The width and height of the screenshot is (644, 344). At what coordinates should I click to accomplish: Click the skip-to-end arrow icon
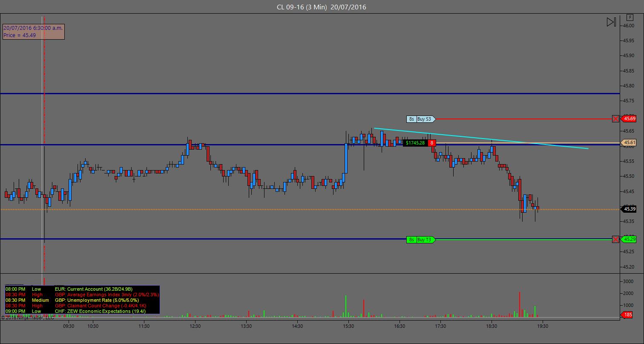[611, 22]
